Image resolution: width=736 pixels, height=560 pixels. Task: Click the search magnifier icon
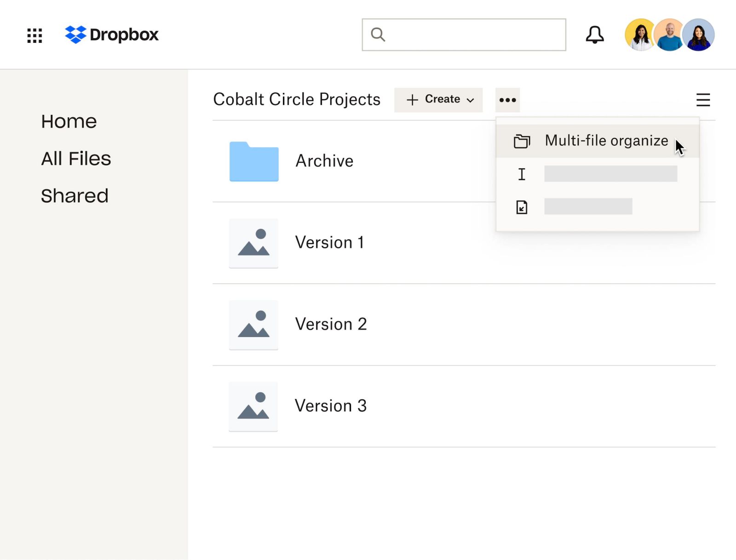click(378, 34)
